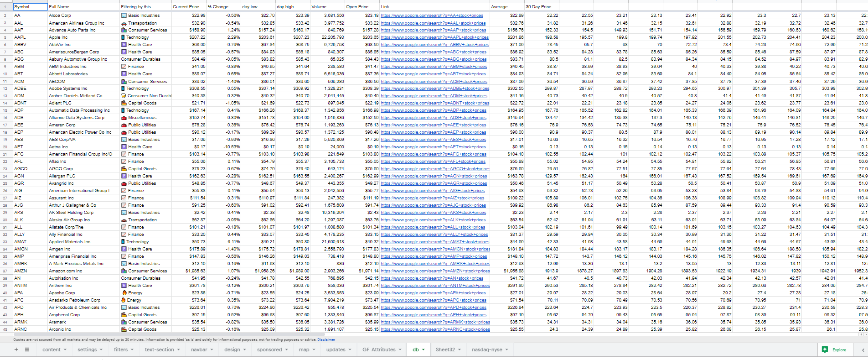Open the ADBE stock prices Google link

click(435, 89)
